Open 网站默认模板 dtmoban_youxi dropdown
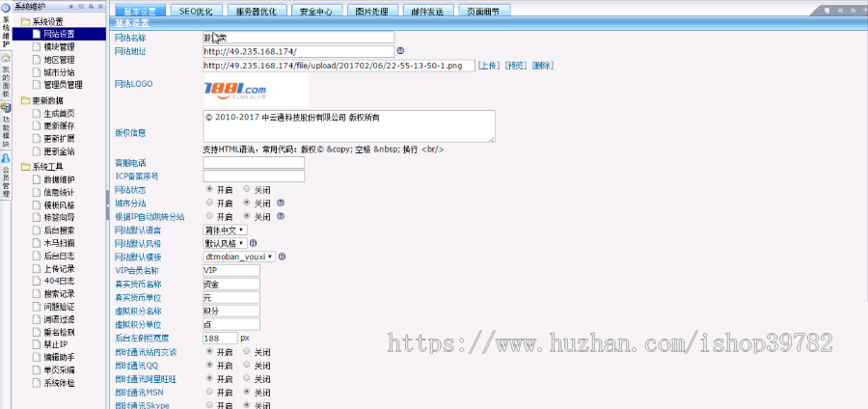 click(239, 257)
